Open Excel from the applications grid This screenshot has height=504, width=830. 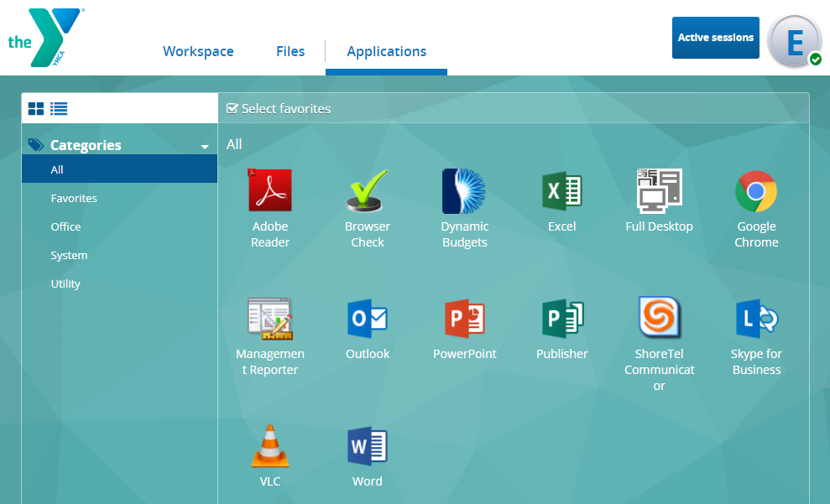pos(561,190)
